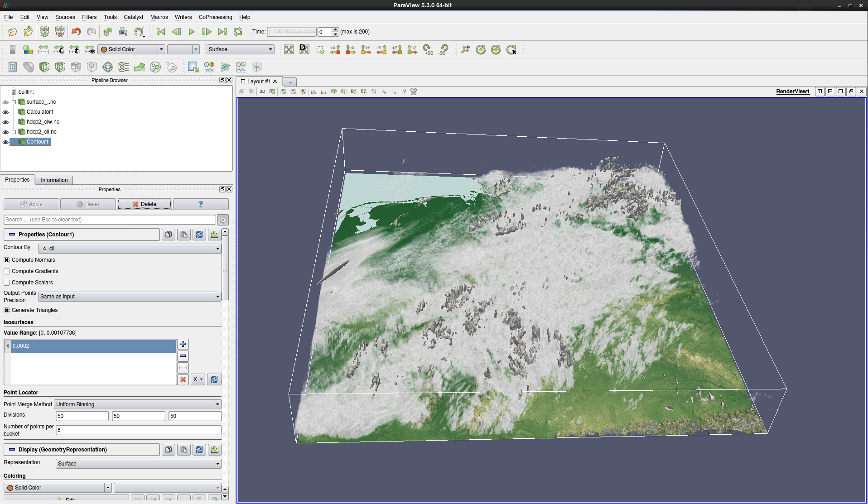
Task: Open the Point Merge Method dropdown
Action: click(138, 404)
